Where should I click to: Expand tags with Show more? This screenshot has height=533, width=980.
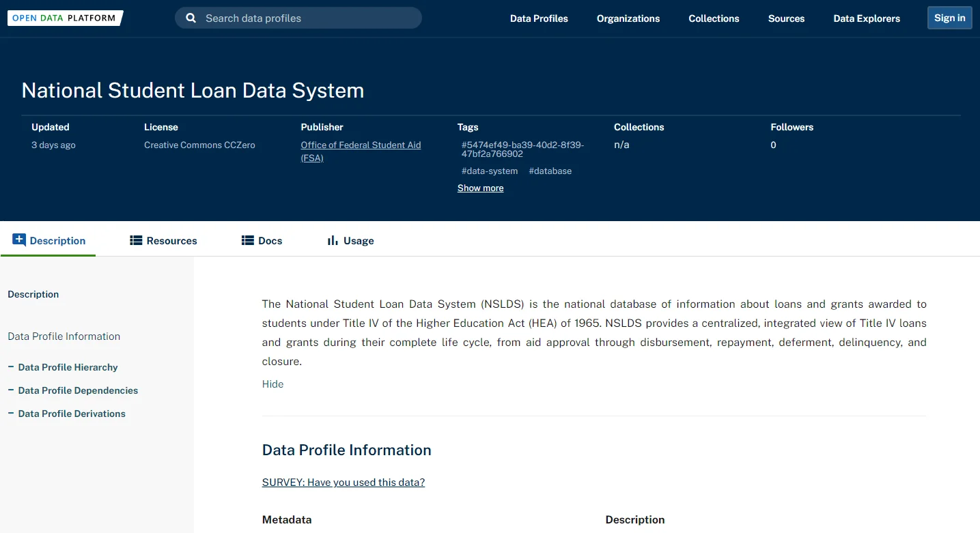click(x=480, y=188)
